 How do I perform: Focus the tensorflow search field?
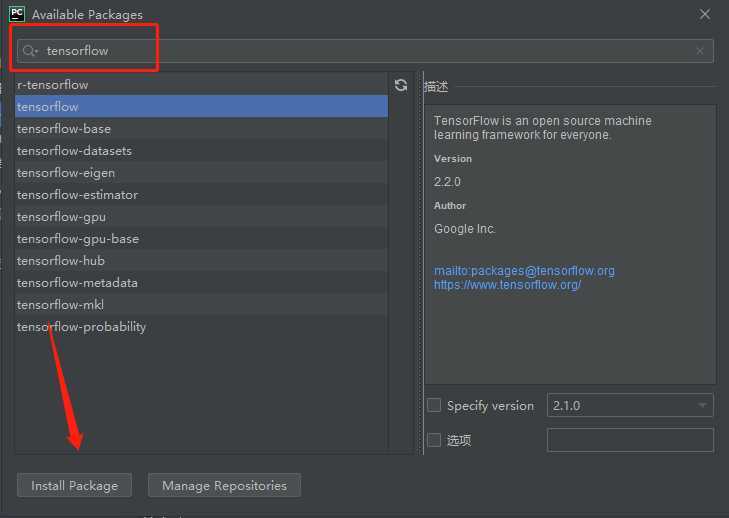365,51
